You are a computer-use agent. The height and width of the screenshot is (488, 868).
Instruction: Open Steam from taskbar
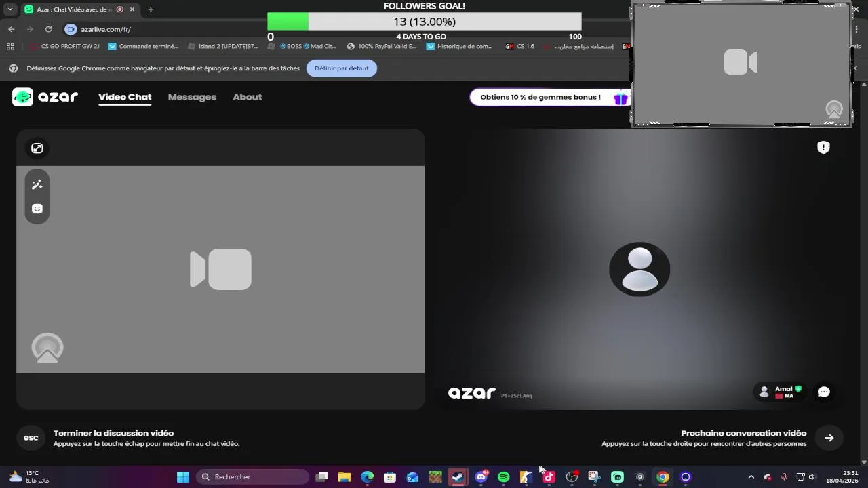pyautogui.click(x=458, y=477)
